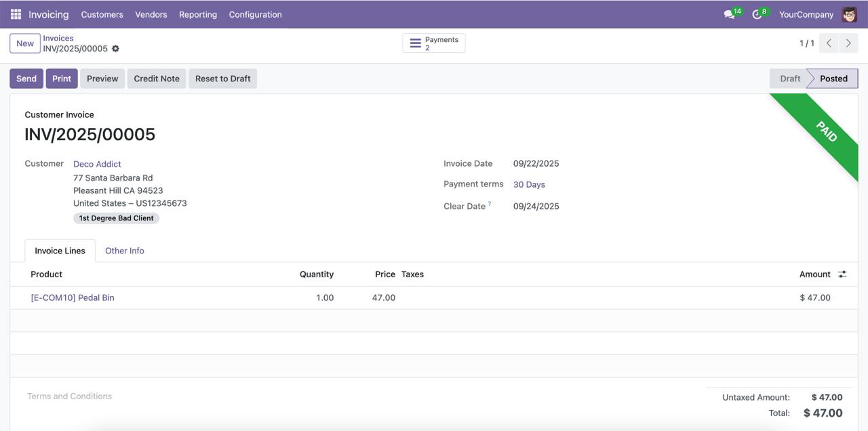Switch to the Other Info tab
This screenshot has height=431, width=868.
(125, 251)
